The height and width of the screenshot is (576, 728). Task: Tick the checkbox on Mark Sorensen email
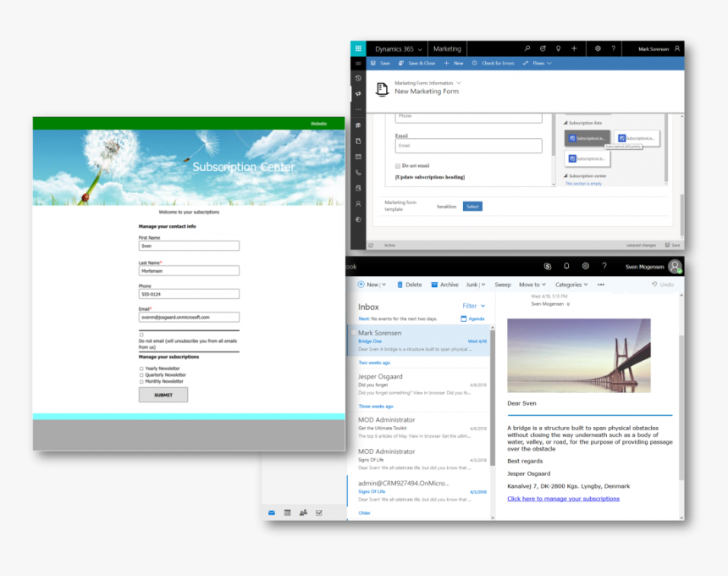tap(353, 333)
